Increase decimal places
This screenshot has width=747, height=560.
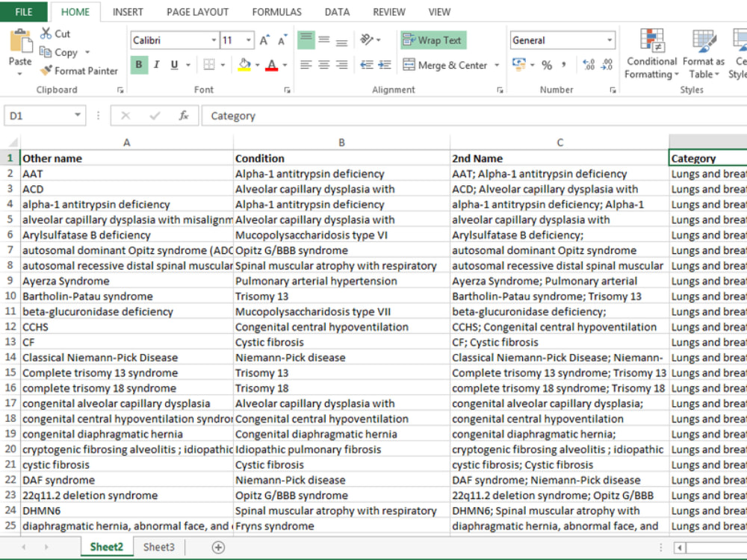pos(589,65)
